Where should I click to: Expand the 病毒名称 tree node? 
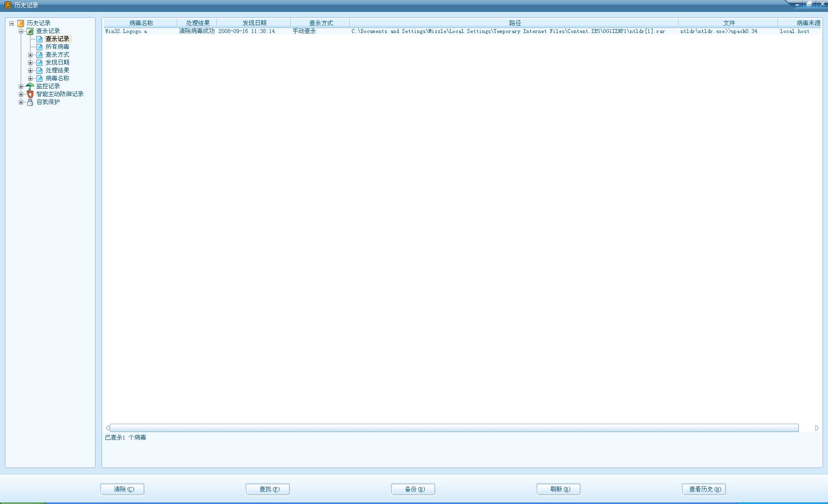point(30,78)
